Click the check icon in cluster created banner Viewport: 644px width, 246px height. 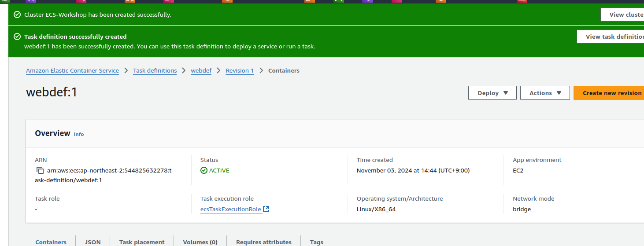pyautogui.click(x=17, y=15)
